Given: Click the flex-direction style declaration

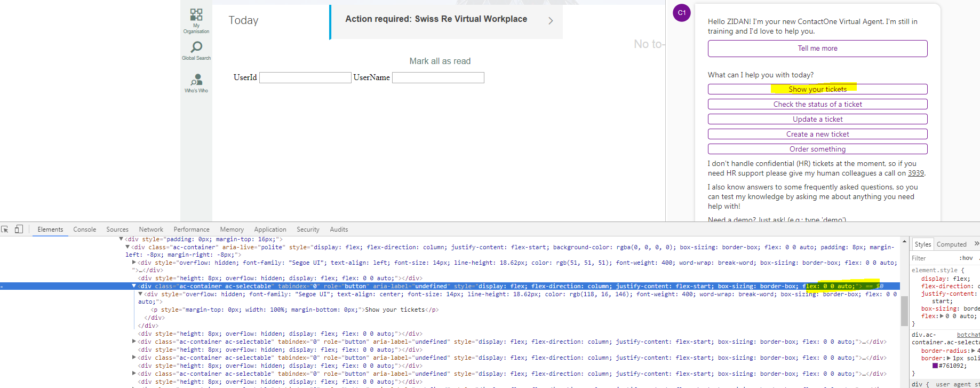Looking at the screenshot, I should click(950, 286).
